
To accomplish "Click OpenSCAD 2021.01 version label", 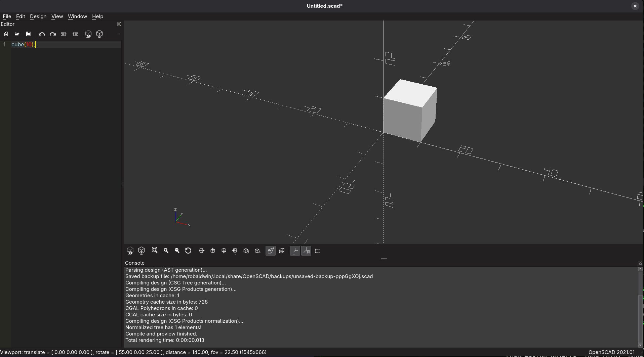I will (611, 352).
